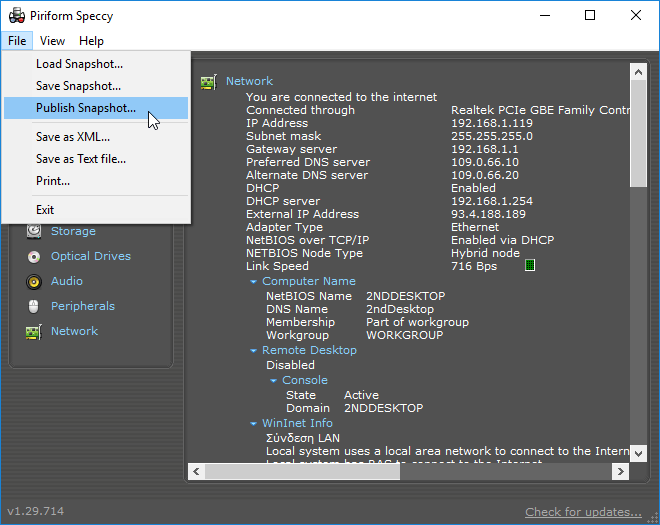Viewport: 660px width, 525px height.
Task: Open the File menu
Action: tap(17, 41)
